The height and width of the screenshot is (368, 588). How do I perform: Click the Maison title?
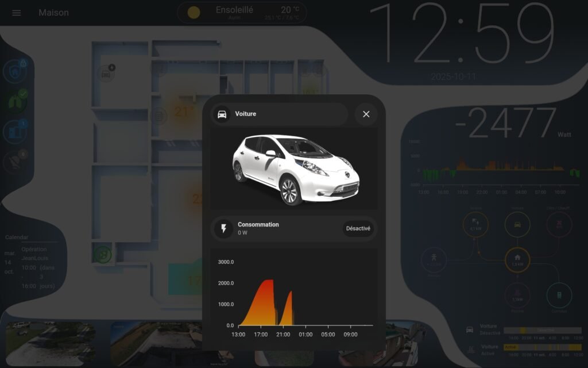coord(54,13)
